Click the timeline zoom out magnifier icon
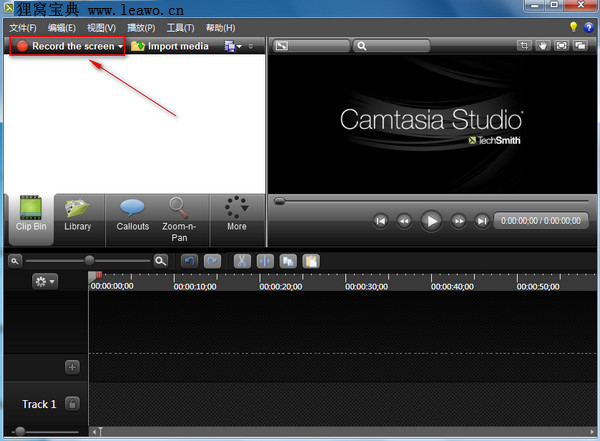Viewport: 600px width, 441px height. click(15, 261)
